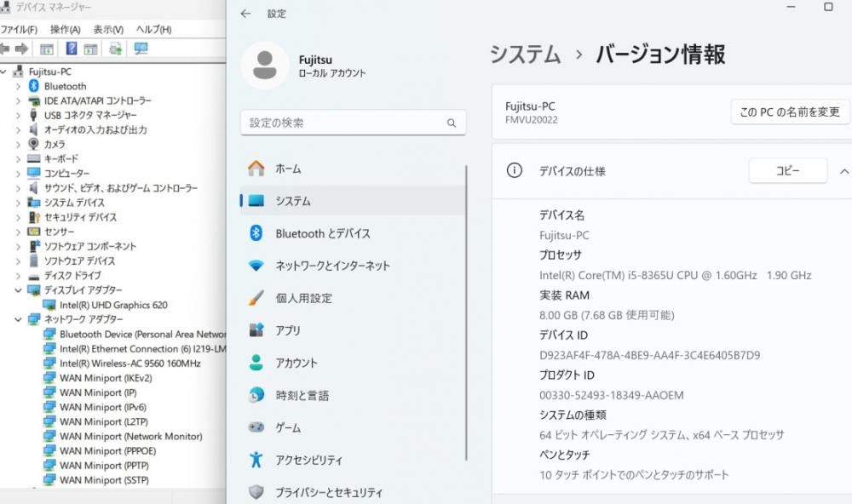Collapse the ネットワーク アダプター category
This screenshot has width=852, height=504.
coord(19,319)
